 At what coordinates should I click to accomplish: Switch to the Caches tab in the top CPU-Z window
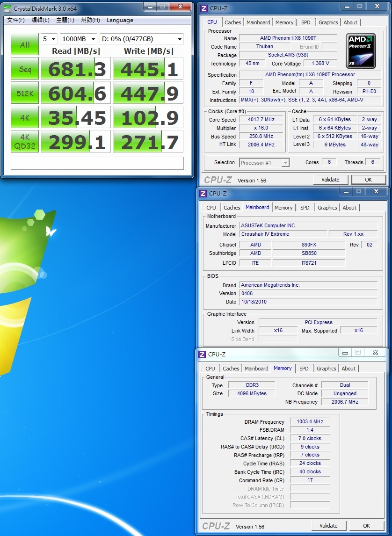(x=232, y=22)
